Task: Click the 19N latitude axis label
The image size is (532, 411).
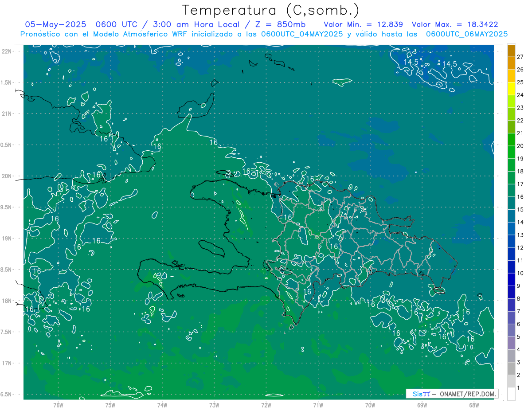Action: point(8,239)
